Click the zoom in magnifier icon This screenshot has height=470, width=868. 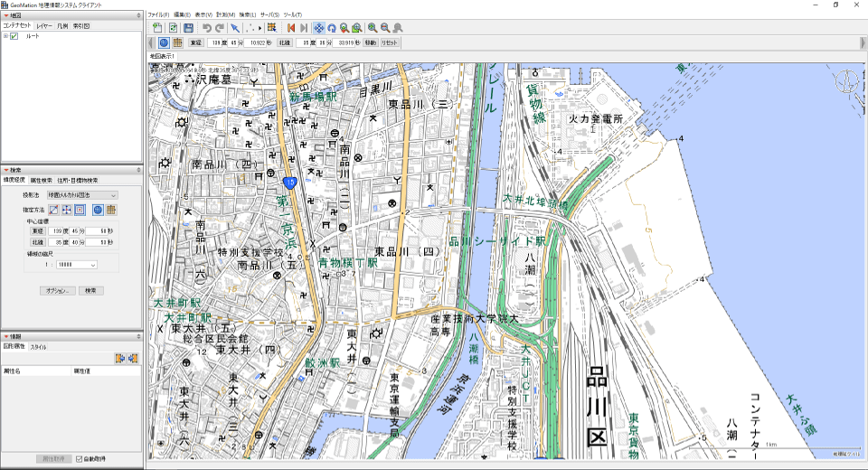pyautogui.click(x=373, y=29)
